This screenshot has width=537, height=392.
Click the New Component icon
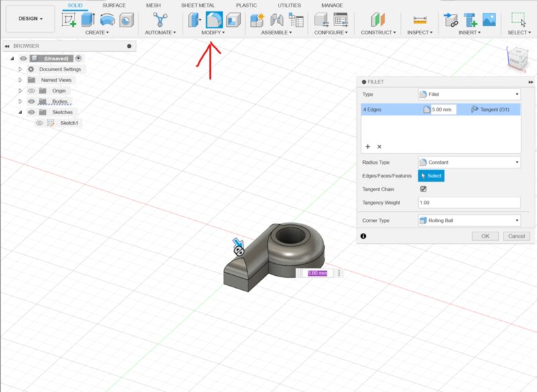point(257,20)
